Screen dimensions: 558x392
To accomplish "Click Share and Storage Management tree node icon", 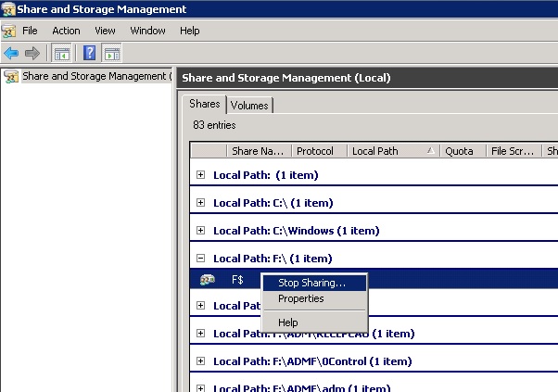I will pyautogui.click(x=11, y=76).
